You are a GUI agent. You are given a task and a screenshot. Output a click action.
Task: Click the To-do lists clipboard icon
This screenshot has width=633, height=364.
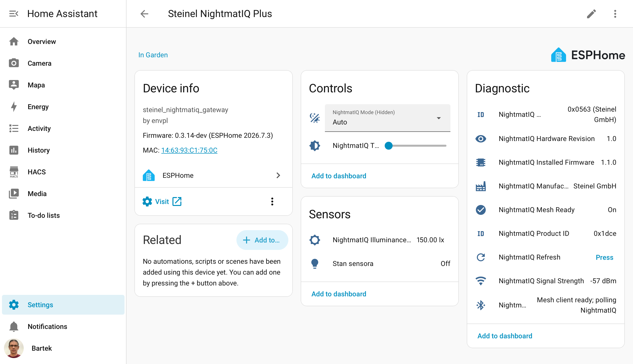click(x=14, y=216)
